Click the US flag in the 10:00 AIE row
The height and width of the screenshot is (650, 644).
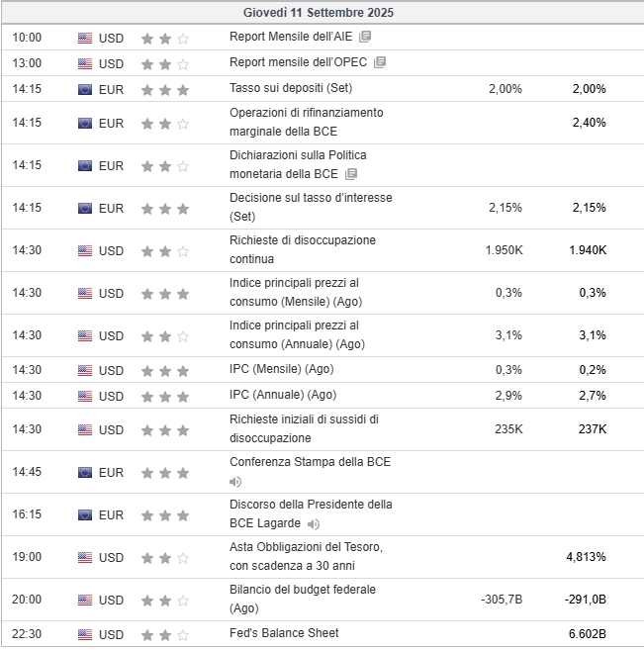tap(85, 38)
